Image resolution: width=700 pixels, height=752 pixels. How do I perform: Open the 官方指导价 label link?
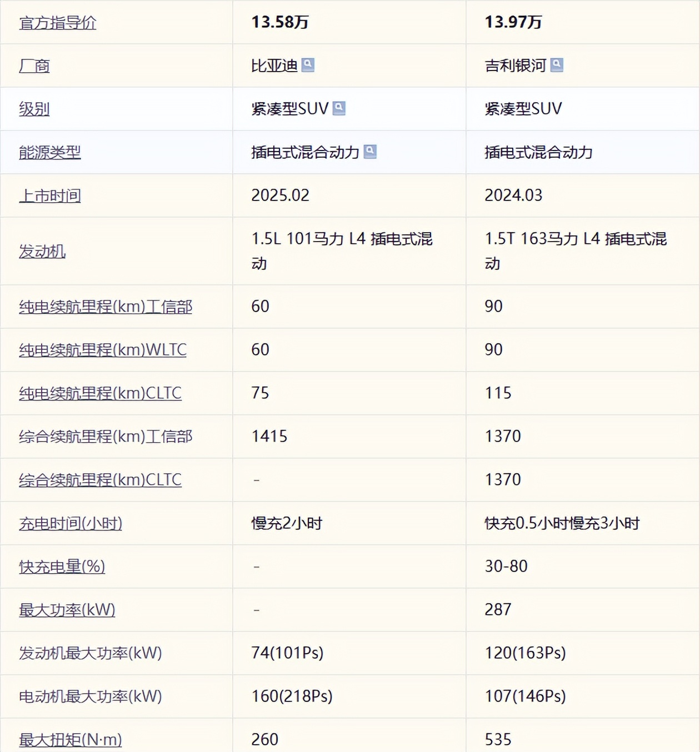tap(58, 23)
